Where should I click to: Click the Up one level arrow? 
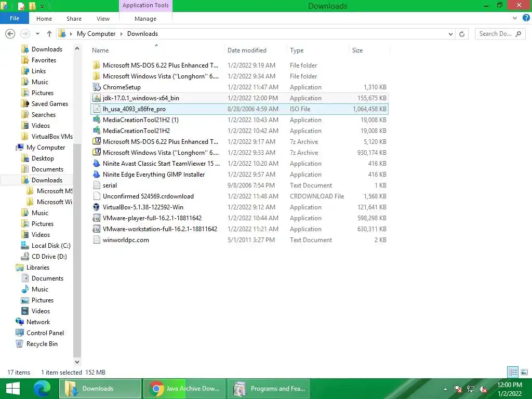tap(49, 34)
